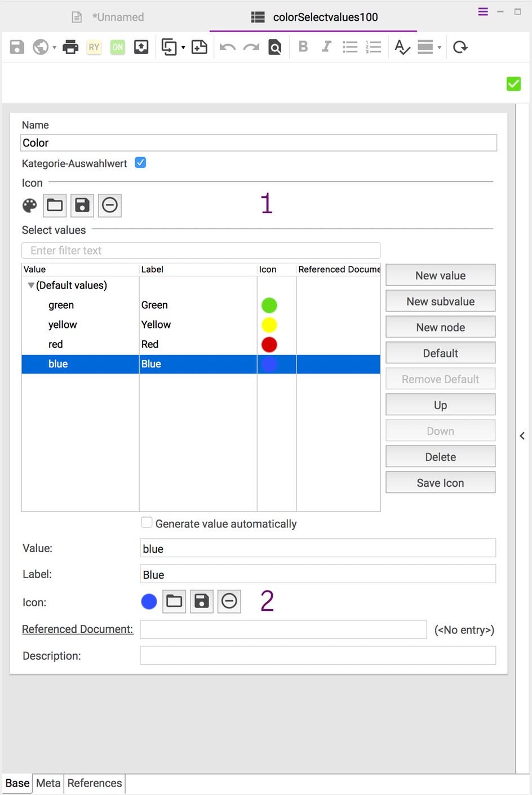Enable Generate value automatically checkbox

(147, 523)
